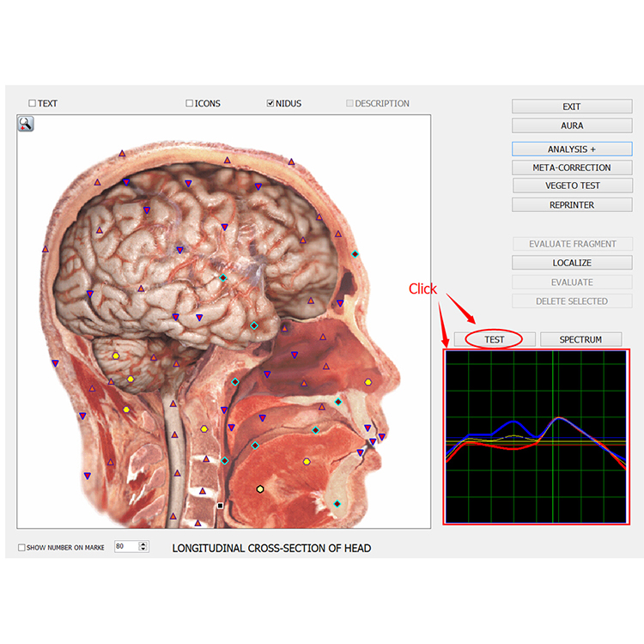
Task: Click the ANALYSIS + button
Action: coord(572,149)
